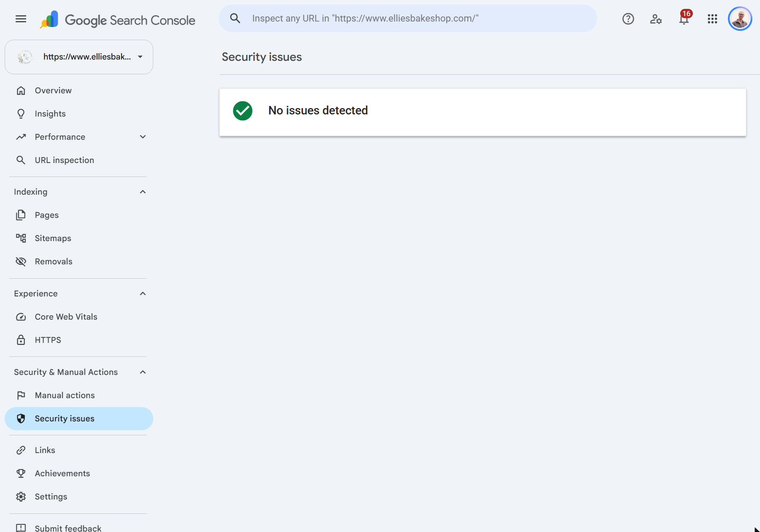The image size is (760, 532).
Task: Collapse the Indexing section
Action: (143, 192)
